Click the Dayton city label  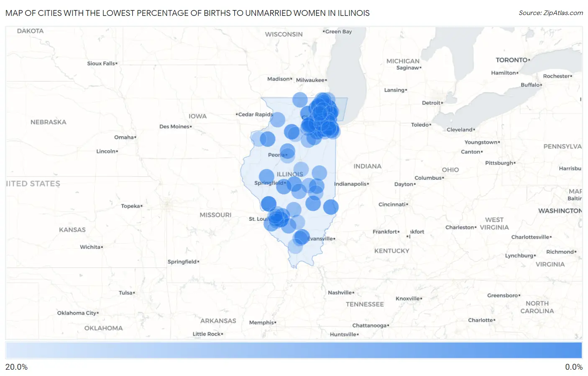(x=404, y=184)
